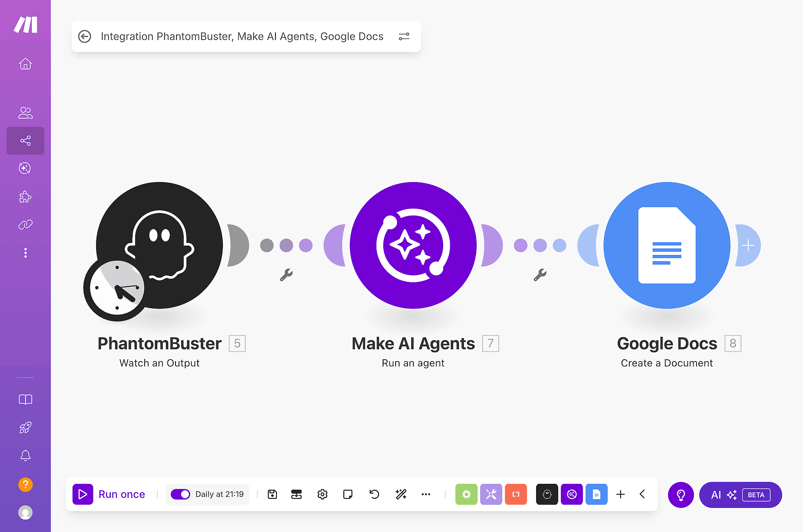Toggle the Daily at 21:19 schedule switch
The image size is (803, 532).
click(x=181, y=494)
